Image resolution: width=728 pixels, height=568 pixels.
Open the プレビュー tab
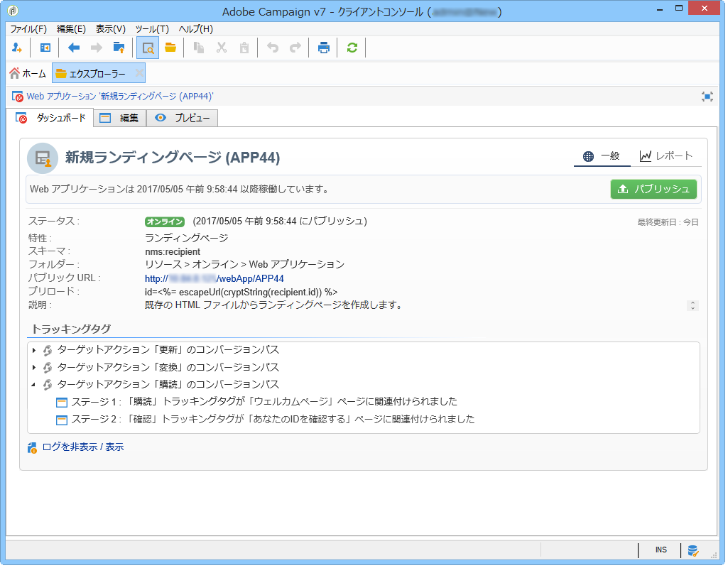click(x=183, y=119)
